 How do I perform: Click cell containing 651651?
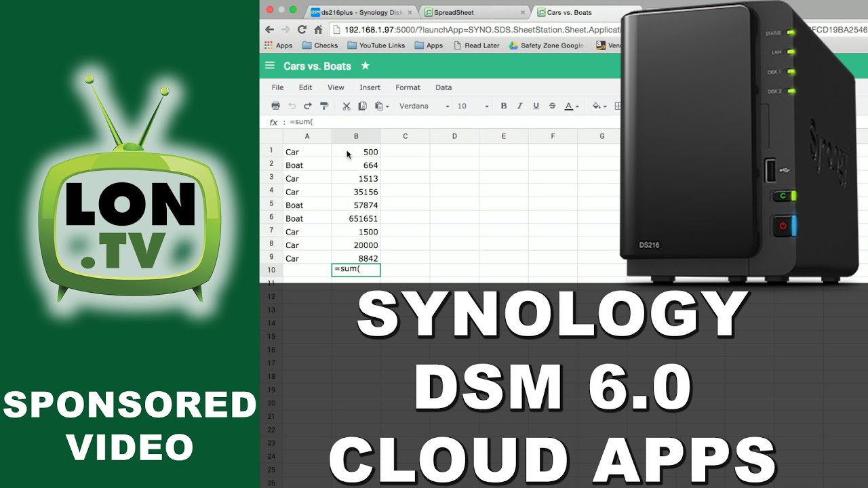click(x=356, y=218)
